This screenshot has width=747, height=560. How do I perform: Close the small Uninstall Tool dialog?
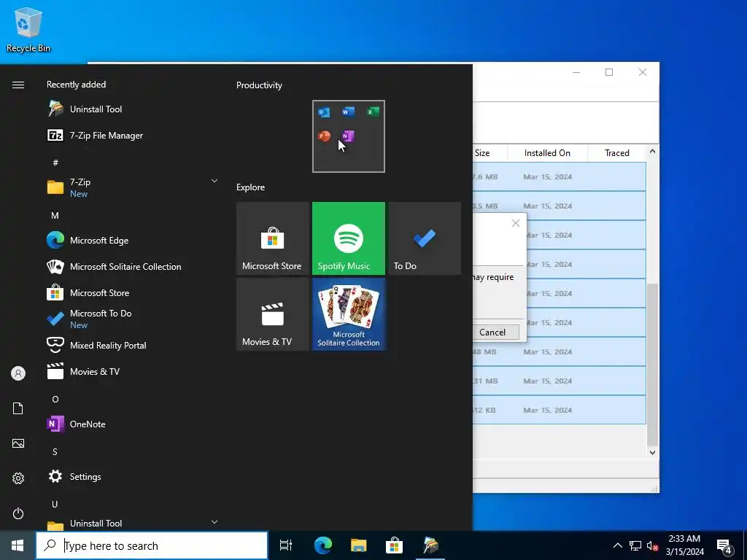[516, 223]
